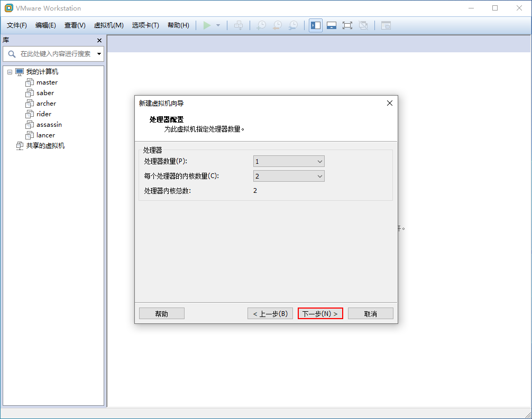Viewport: 532px width, 419px height.
Task: Toggle the library sidebar view icon
Action: tap(316, 25)
